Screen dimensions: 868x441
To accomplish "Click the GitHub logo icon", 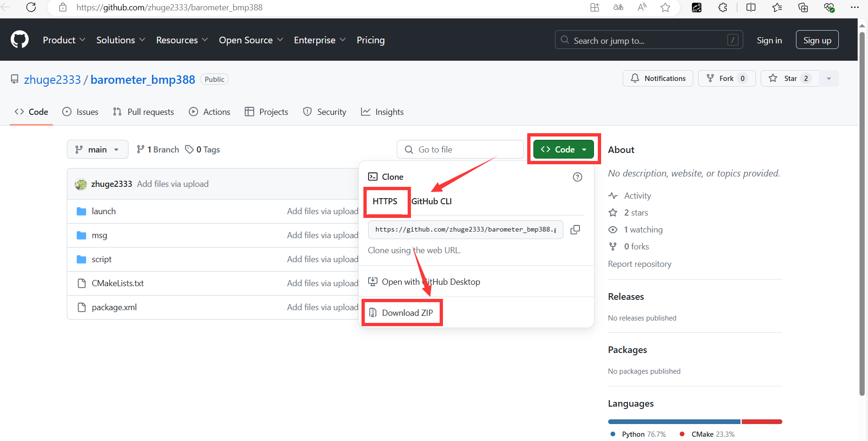I will pos(20,40).
